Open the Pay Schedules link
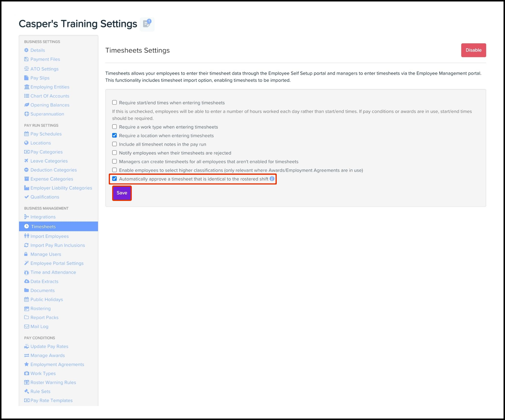 (x=46, y=134)
